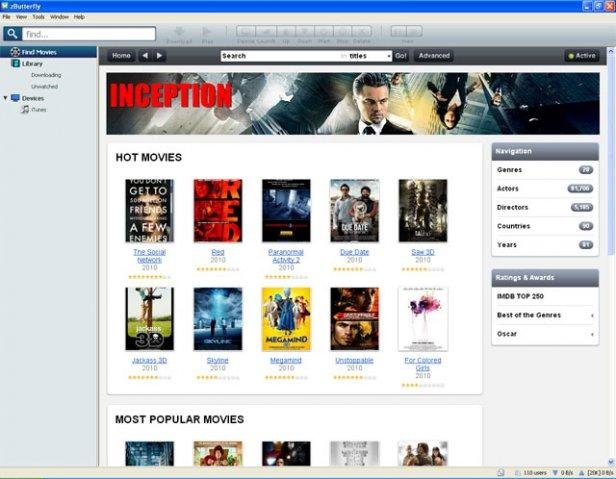Click the Search titles text field

point(280,56)
